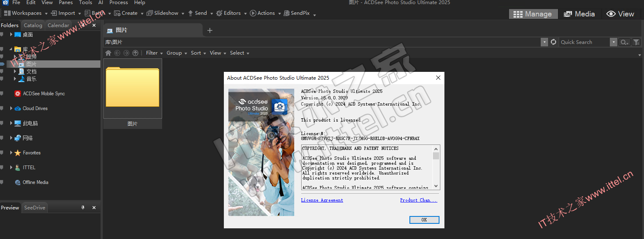
Task: Add a new folder tab with plus
Action: click(x=210, y=30)
